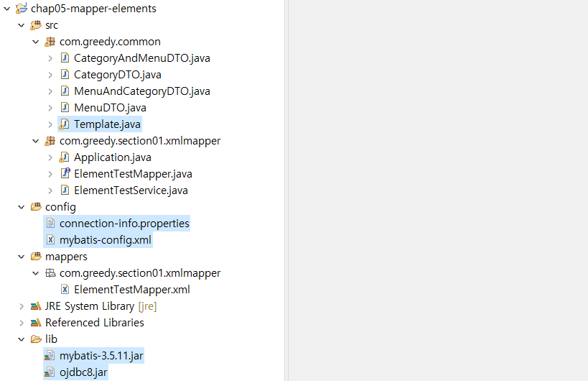588x381 pixels.
Task: Select CategoryDTO.java in the tree
Action: (117, 75)
